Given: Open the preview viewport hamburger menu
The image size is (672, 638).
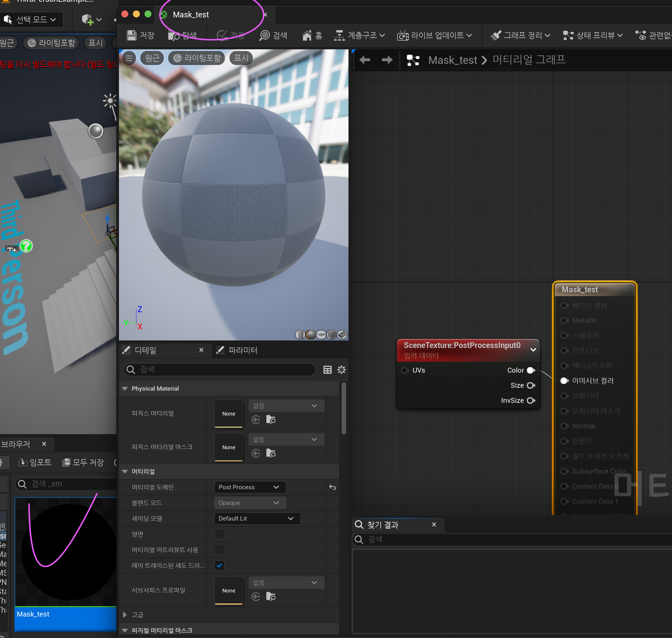Looking at the screenshot, I should pyautogui.click(x=129, y=58).
